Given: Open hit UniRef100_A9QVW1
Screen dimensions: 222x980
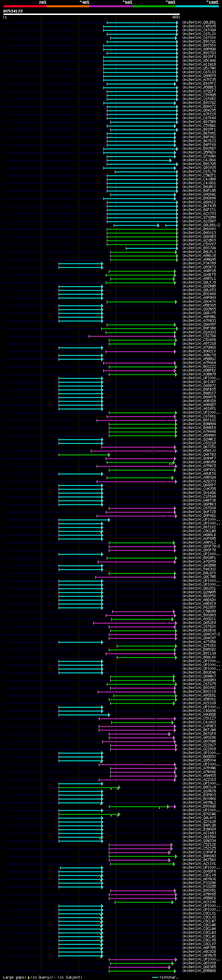Looking at the screenshot, I should tap(199, 194).
